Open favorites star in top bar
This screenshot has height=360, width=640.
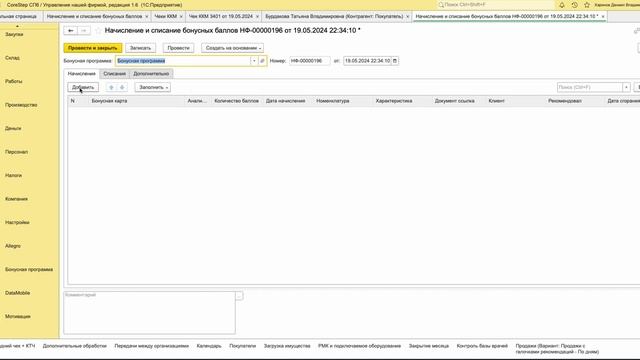(587, 5)
